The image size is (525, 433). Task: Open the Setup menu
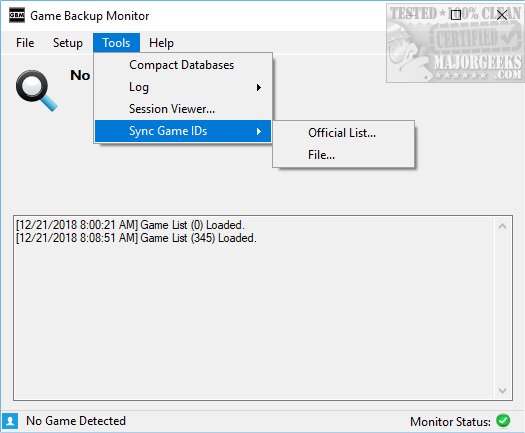[x=68, y=43]
